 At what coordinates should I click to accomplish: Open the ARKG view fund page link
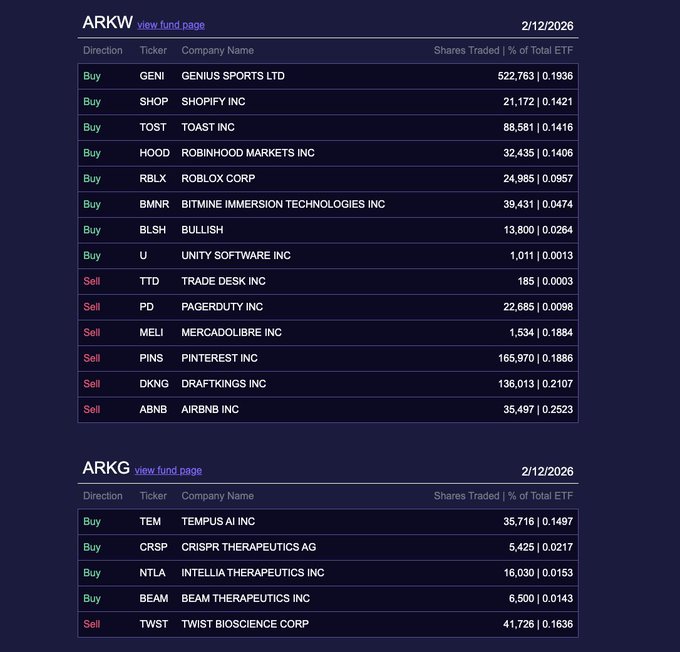click(x=168, y=471)
